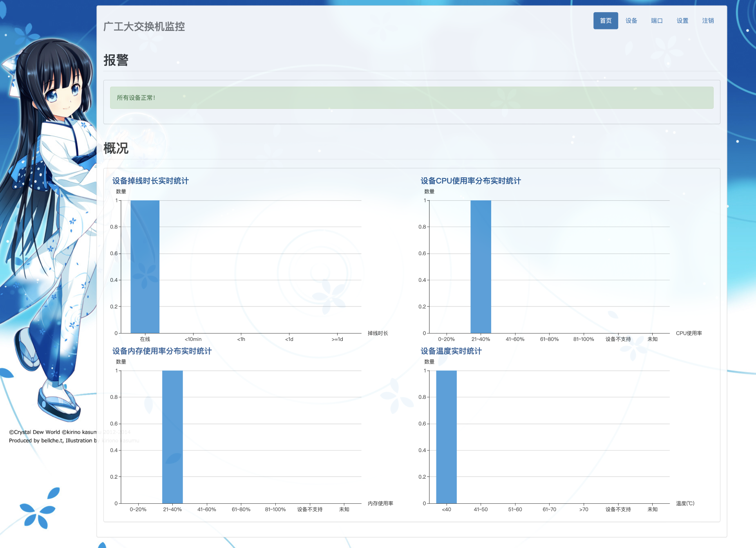The height and width of the screenshot is (548, 756).
Task: Click the 设备掉线时长实时统计 chart title
Action: [151, 181]
